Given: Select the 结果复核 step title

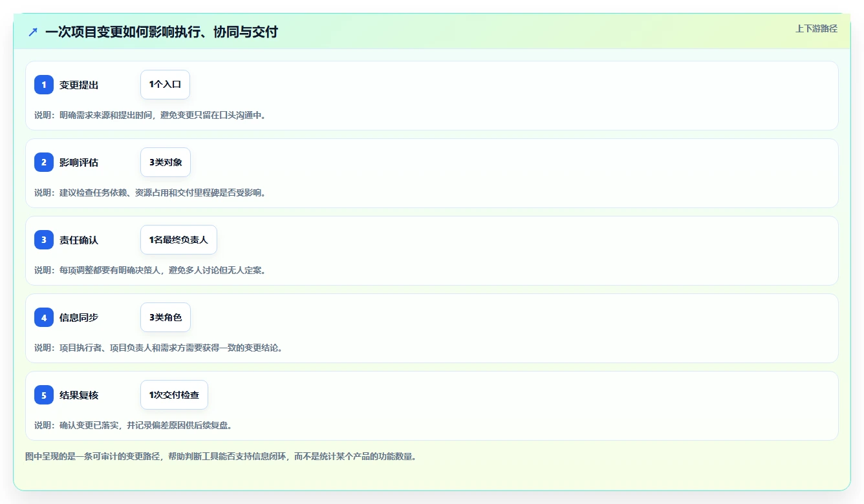Looking at the screenshot, I should pyautogui.click(x=79, y=395).
